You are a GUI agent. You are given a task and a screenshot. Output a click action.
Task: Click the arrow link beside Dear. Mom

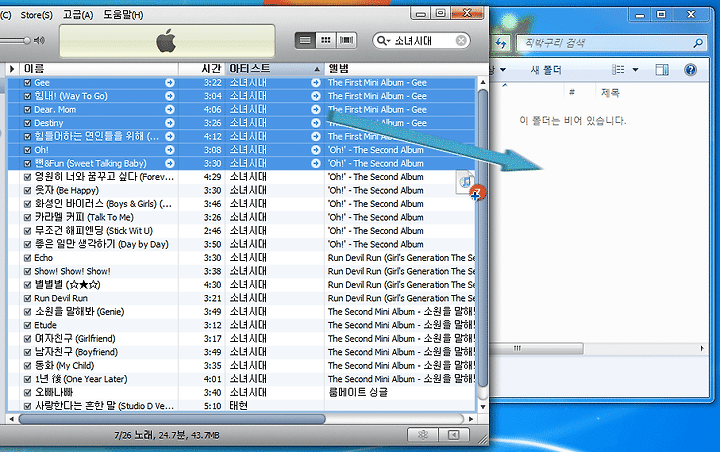point(170,109)
